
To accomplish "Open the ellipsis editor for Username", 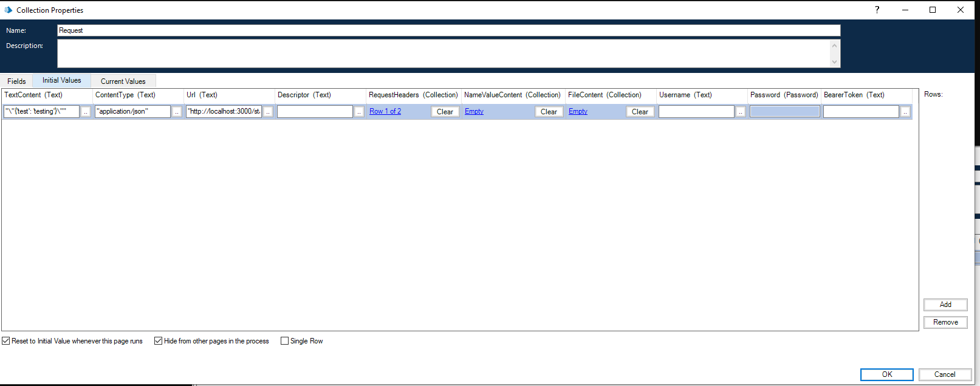I will (741, 111).
